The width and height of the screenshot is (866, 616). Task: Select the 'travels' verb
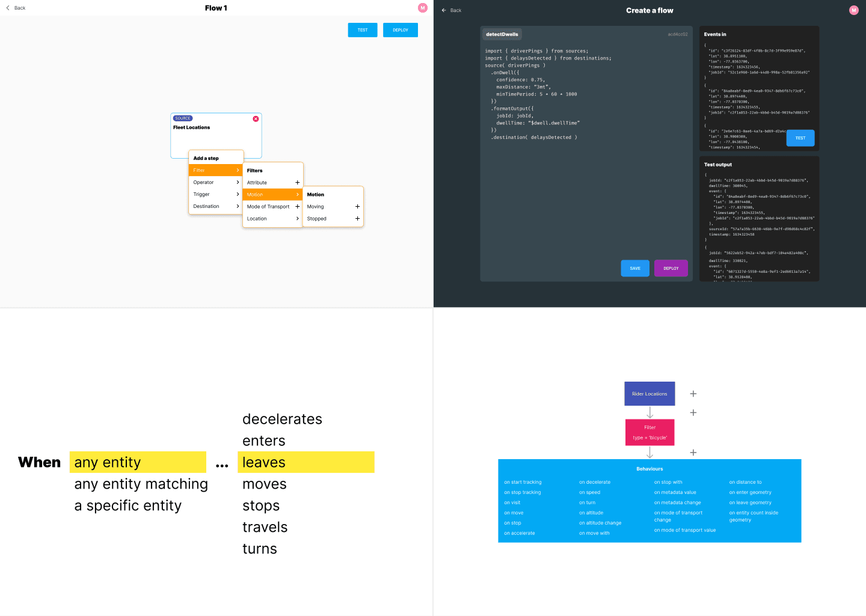point(265,527)
